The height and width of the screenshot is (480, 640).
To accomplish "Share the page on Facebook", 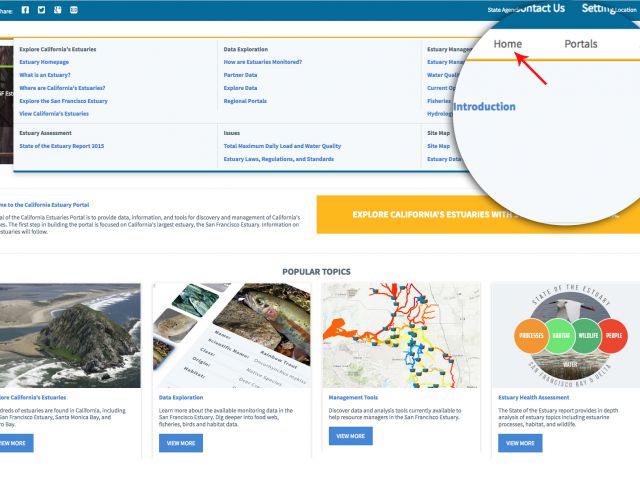I will [25, 10].
